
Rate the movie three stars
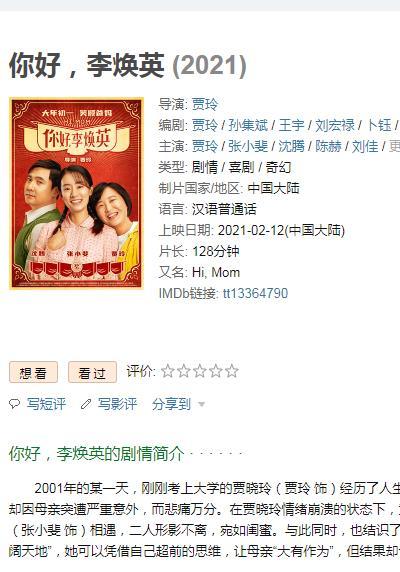pos(200,371)
